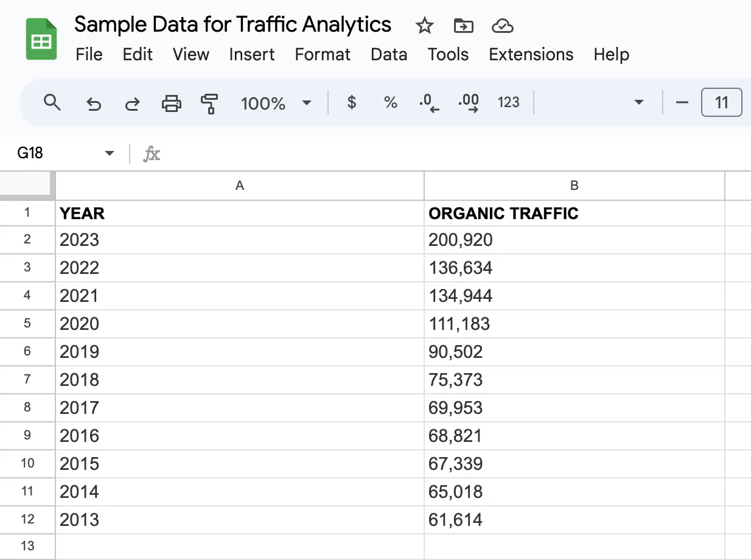Open the search menus magnifier icon
This screenshot has width=751, height=560.
(x=53, y=102)
